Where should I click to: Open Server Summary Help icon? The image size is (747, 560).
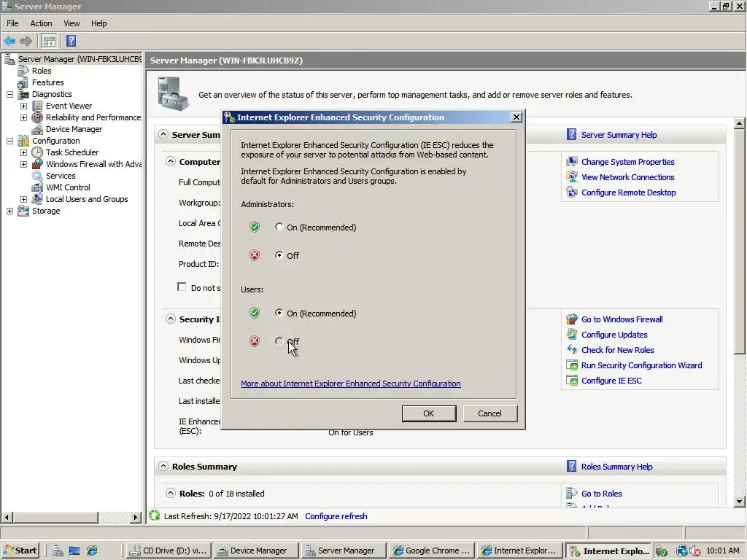tap(571, 134)
